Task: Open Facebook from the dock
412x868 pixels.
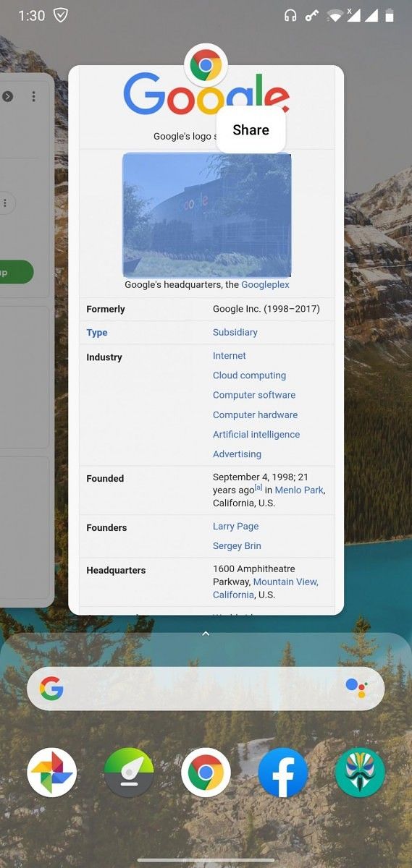Action: [283, 773]
